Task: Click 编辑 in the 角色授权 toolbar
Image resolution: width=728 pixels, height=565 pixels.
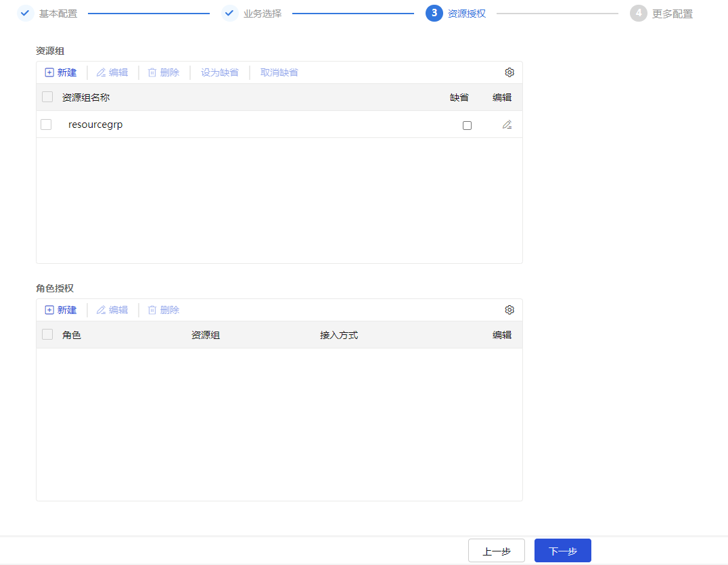Action: (x=112, y=310)
